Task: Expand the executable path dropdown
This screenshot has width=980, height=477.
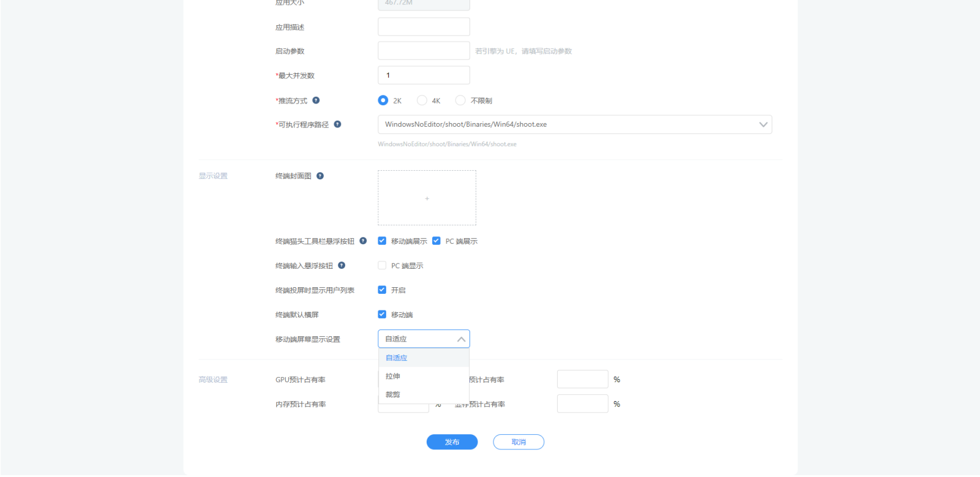Action: click(575, 124)
